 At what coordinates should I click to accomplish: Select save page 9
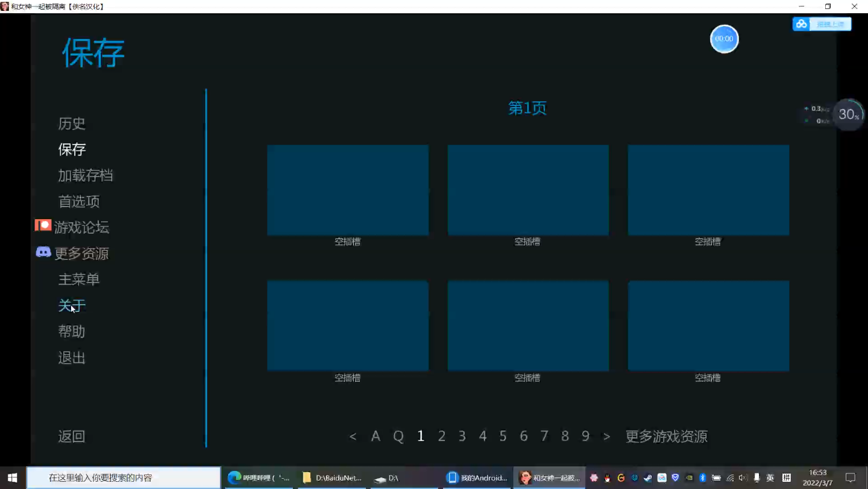point(585,437)
